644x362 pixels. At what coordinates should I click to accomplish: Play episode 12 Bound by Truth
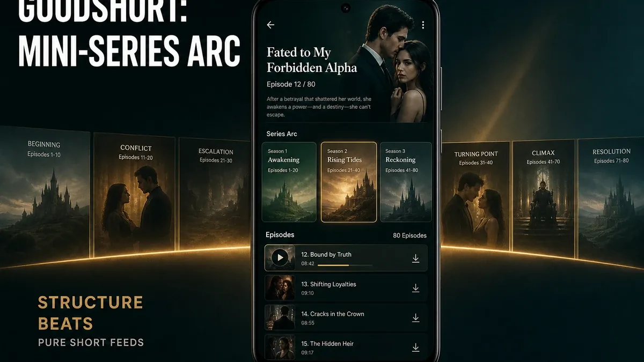tap(279, 258)
